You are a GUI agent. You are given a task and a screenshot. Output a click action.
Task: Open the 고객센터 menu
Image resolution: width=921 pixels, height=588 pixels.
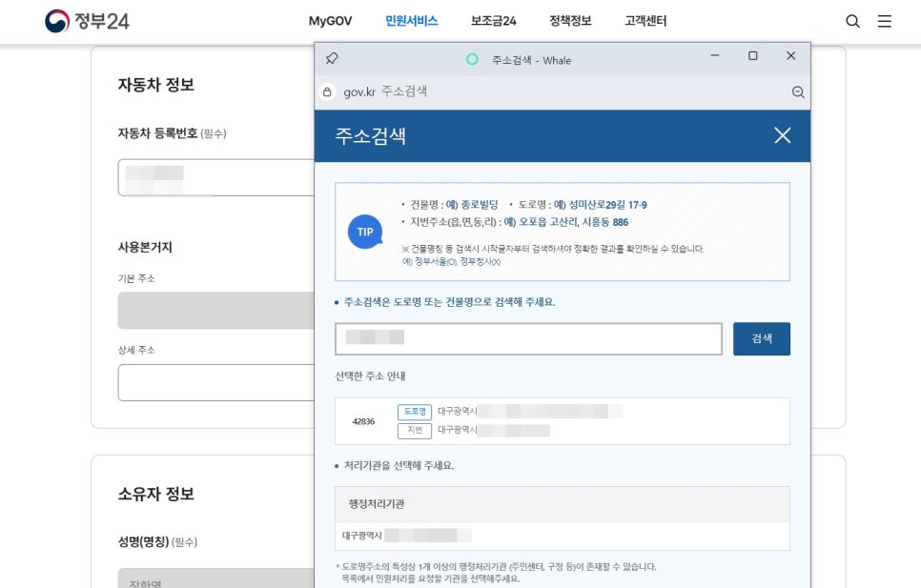pos(645,21)
